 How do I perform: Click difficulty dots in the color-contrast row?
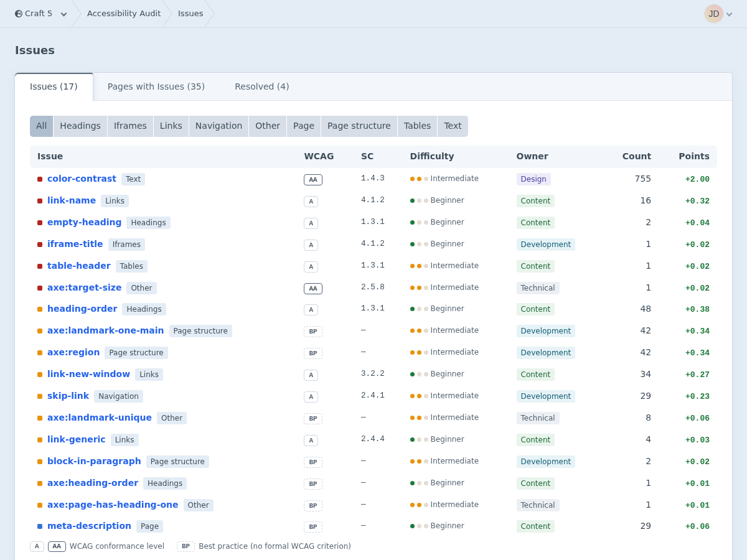[x=419, y=179]
